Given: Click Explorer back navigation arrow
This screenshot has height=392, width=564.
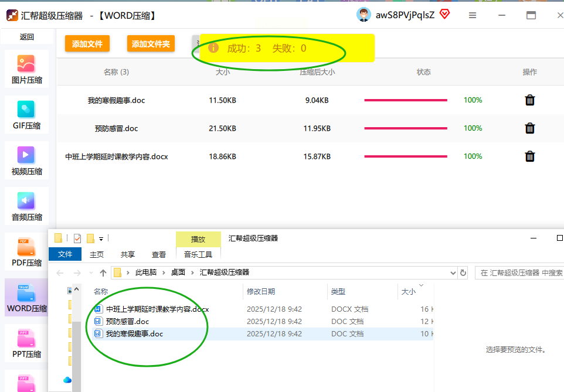Looking at the screenshot, I should [60, 273].
